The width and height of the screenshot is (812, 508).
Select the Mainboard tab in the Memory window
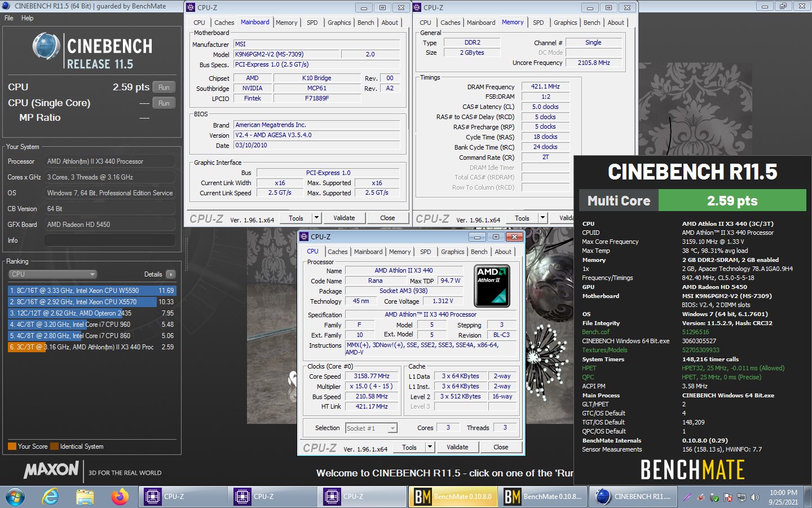(x=481, y=23)
